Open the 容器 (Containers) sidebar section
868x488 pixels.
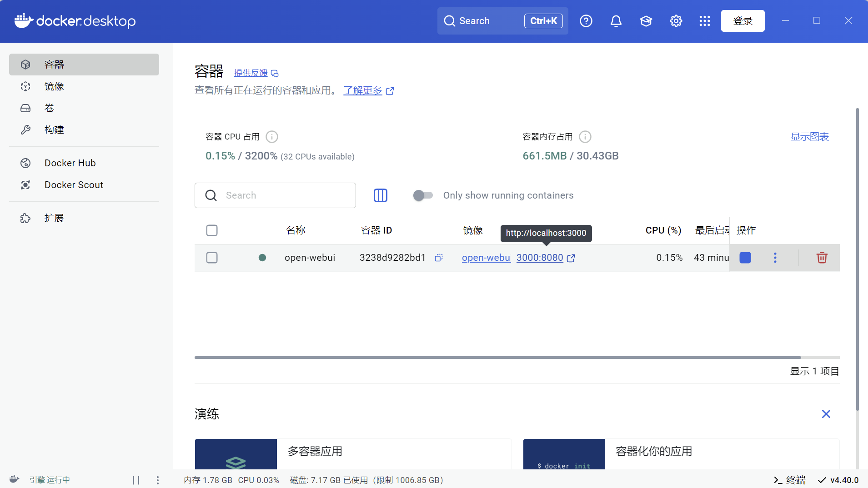pyautogui.click(x=84, y=65)
